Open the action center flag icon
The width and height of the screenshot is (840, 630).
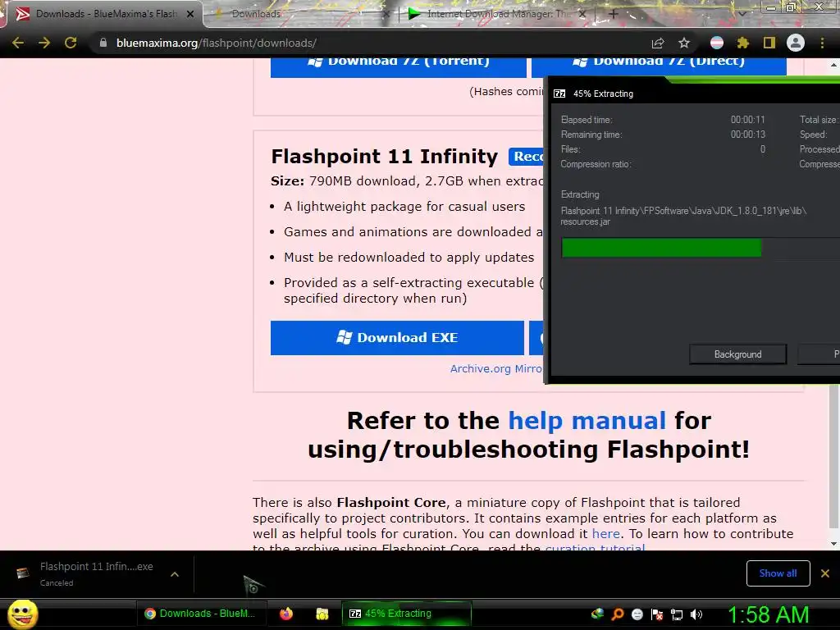pos(657,614)
